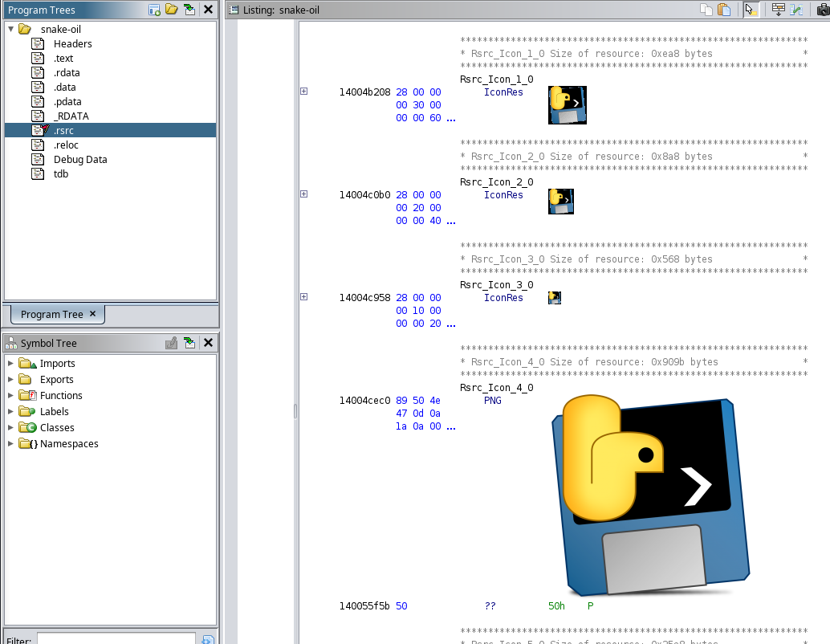Image resolution: width=830 pixels, height=644 pixels.
Task: Select Exports in Symbol Tree
Action: [57, 379]
